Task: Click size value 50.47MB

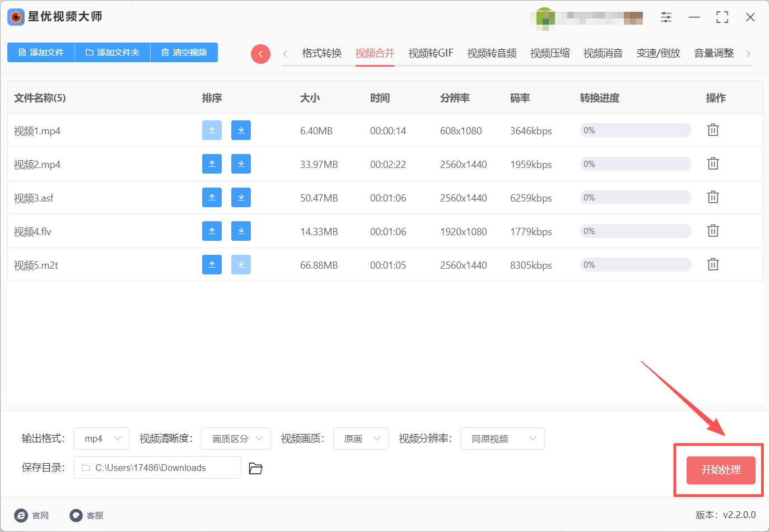Action: pyautogui.click(x=319, y=198)
